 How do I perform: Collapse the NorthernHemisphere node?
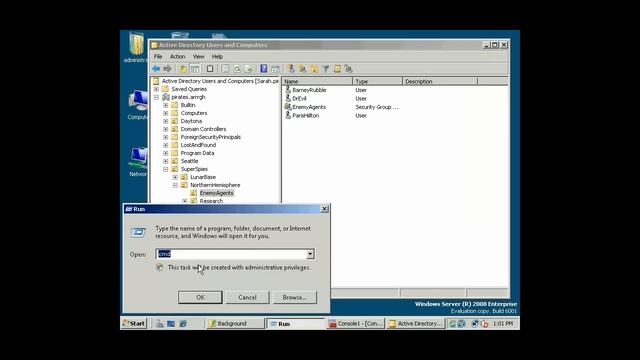175,185
